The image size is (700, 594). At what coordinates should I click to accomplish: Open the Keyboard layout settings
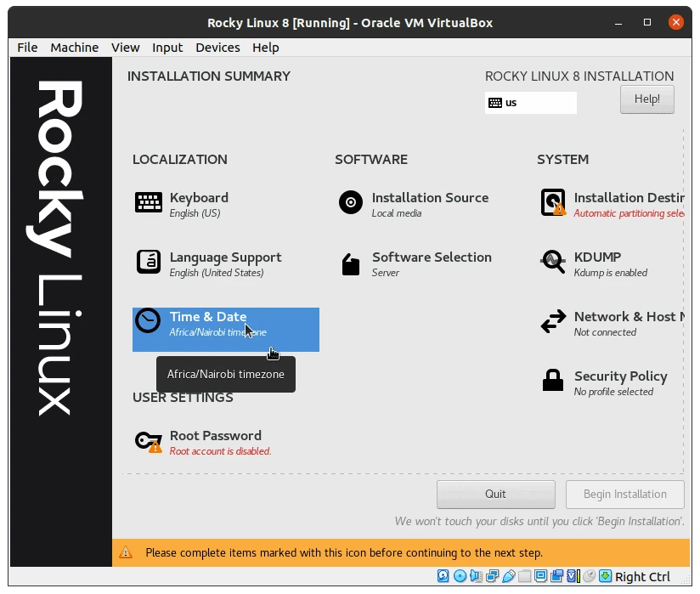point(199,204)
